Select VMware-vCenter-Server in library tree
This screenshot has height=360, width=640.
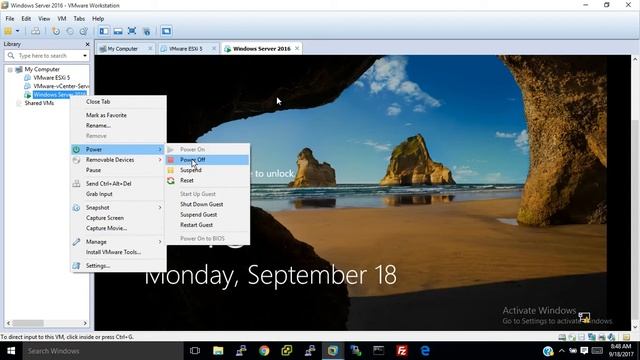[x=61, y=86]
